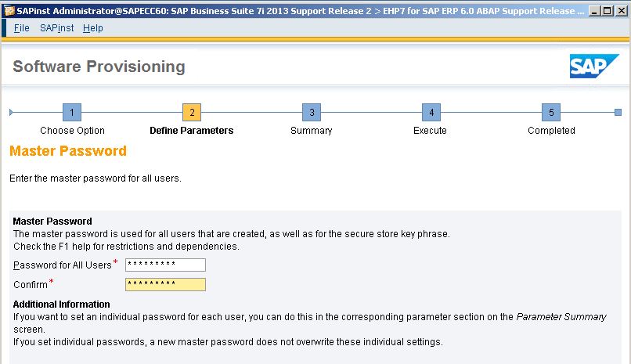
Task: Click the Define Parameters step label
Action: pos(192,130)
